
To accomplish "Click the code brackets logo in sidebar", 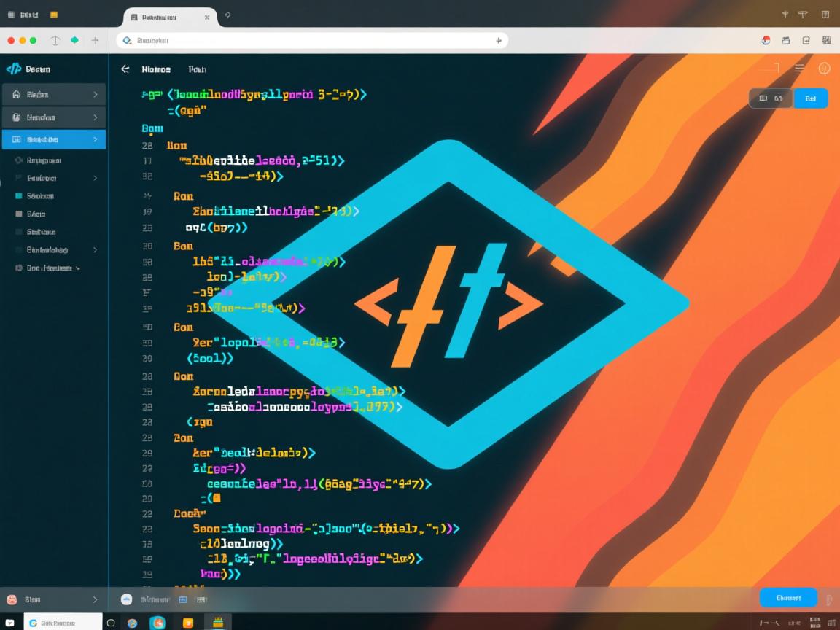I will pos(13,69).
